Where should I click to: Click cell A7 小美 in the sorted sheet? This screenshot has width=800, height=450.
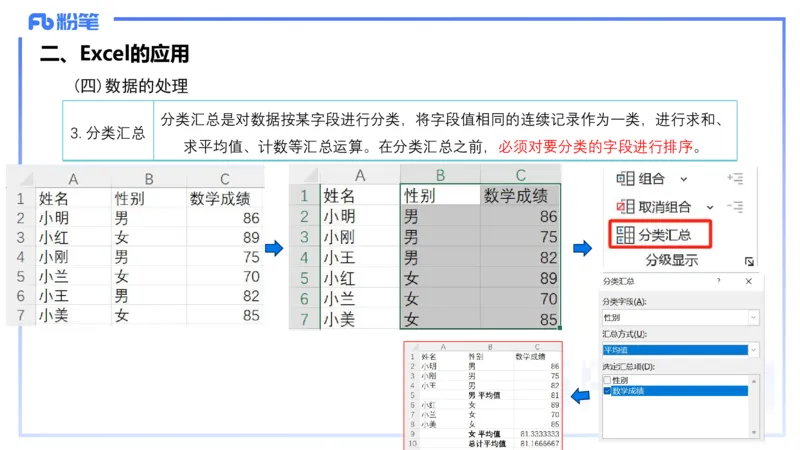pyautogui.click(x=360, y=319)
